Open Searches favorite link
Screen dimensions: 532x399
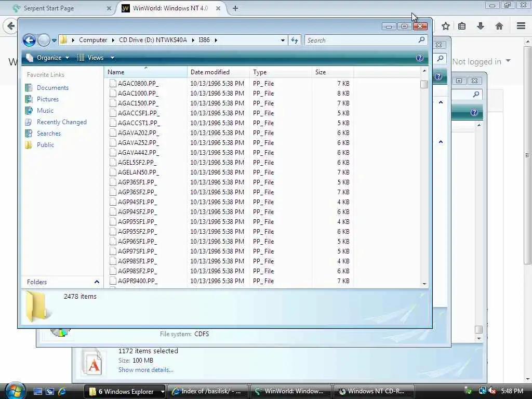coord(49,134)
